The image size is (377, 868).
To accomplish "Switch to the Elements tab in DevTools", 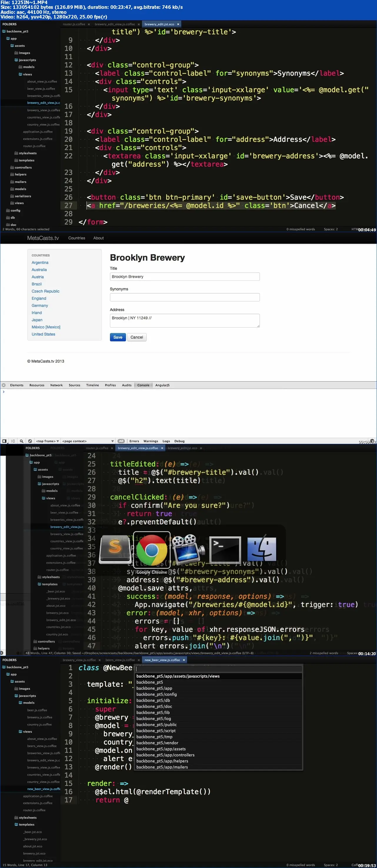I will (16, 385).
